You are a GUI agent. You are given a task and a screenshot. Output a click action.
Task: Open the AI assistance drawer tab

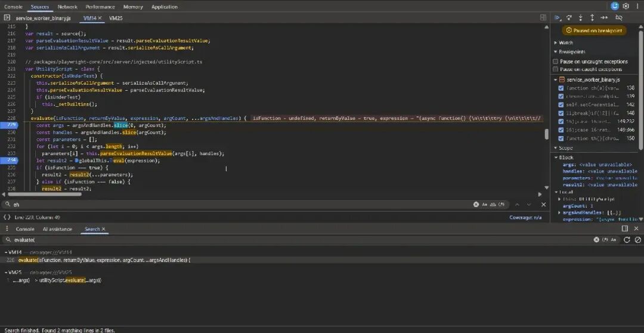coord(57,229)
